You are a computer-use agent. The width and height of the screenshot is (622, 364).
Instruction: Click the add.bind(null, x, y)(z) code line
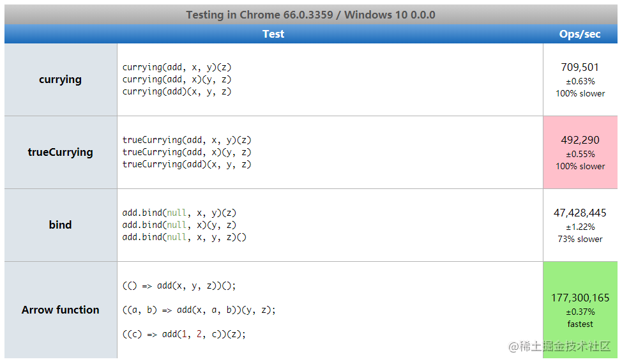click(179, 213)
